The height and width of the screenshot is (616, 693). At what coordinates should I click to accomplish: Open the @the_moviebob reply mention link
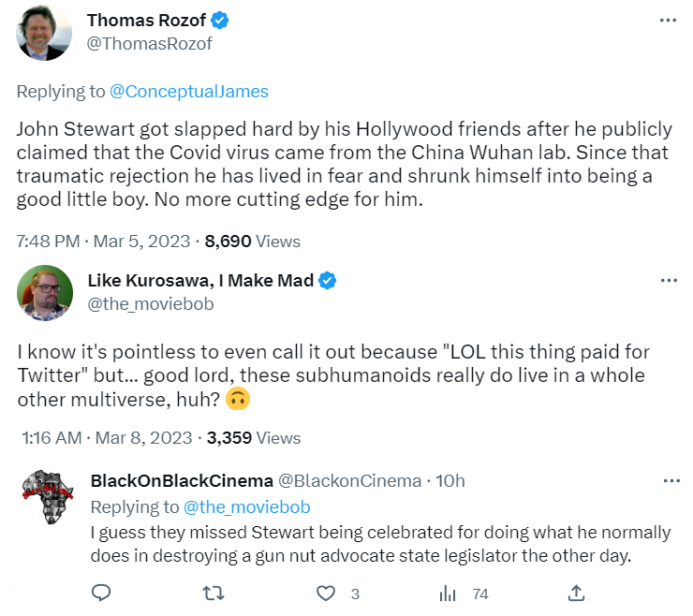247,506
